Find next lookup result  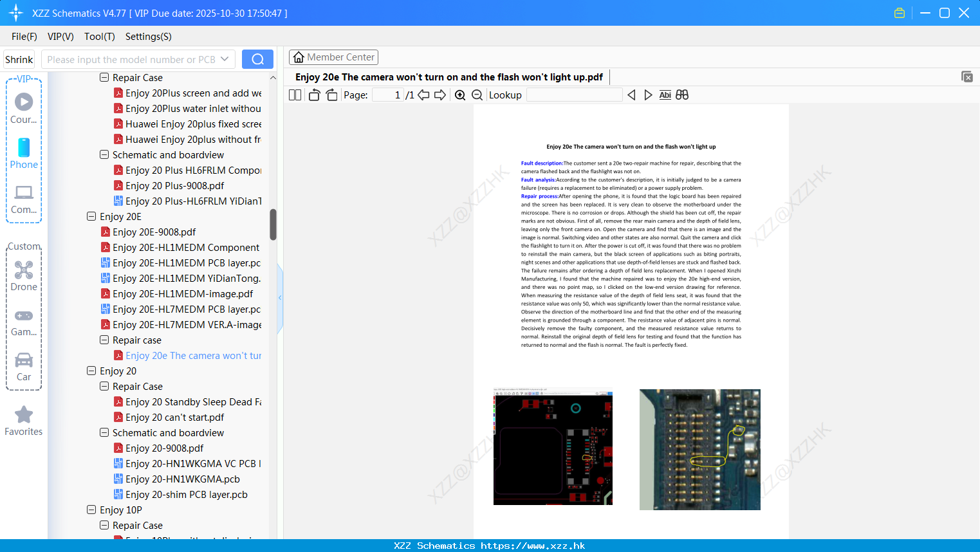(x=648, y=95)
